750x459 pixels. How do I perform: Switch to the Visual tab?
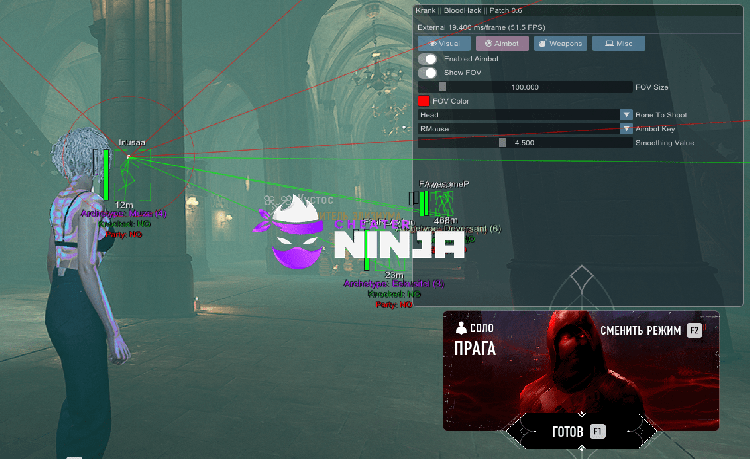(x=444, y=44)
